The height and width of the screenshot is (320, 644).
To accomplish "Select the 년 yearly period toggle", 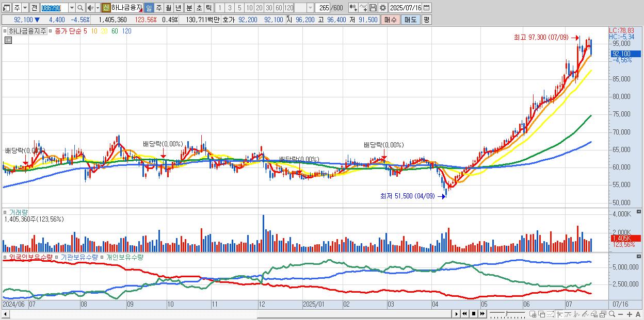I will click(x=178, y=8).
